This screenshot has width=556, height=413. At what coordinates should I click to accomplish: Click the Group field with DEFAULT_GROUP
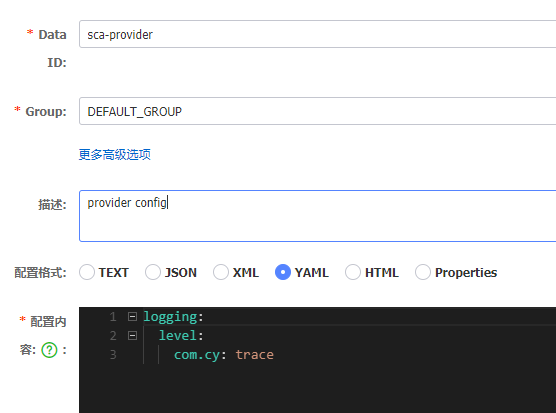click(x=317, y=111)
